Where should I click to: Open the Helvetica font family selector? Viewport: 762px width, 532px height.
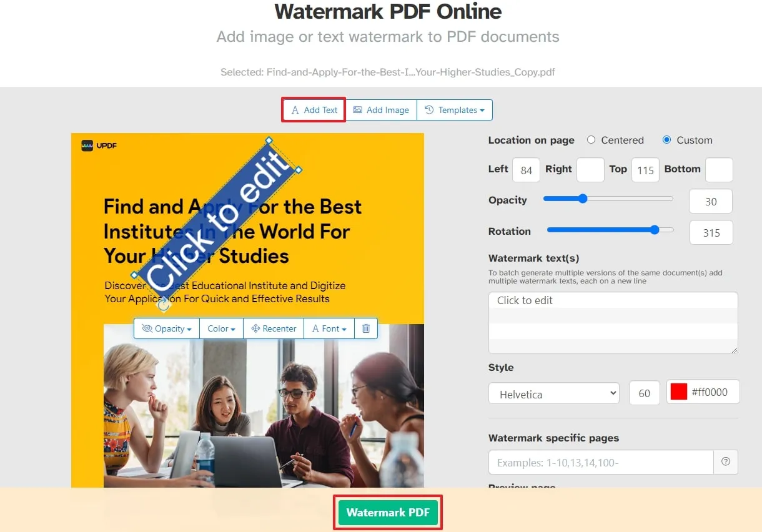553,393
